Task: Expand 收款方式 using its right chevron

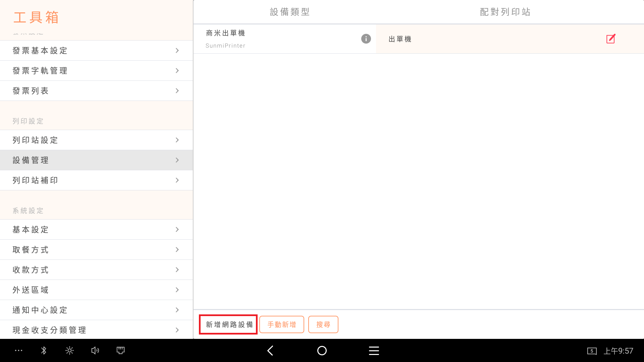Action: (177, 270)
